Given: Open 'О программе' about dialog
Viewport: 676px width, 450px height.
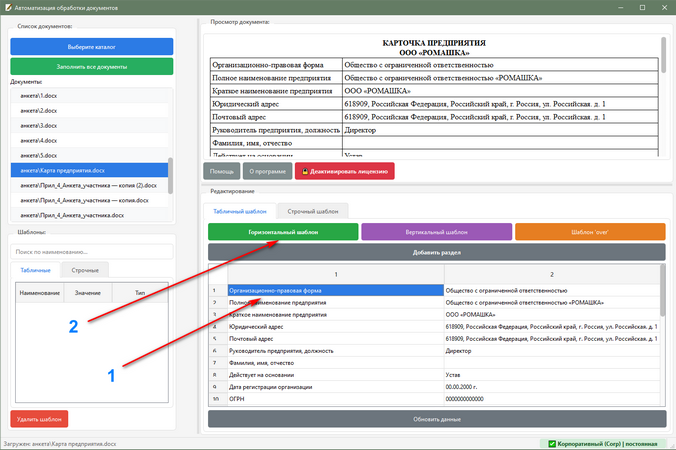Looking at the screenshot, I should coord(267,171).
